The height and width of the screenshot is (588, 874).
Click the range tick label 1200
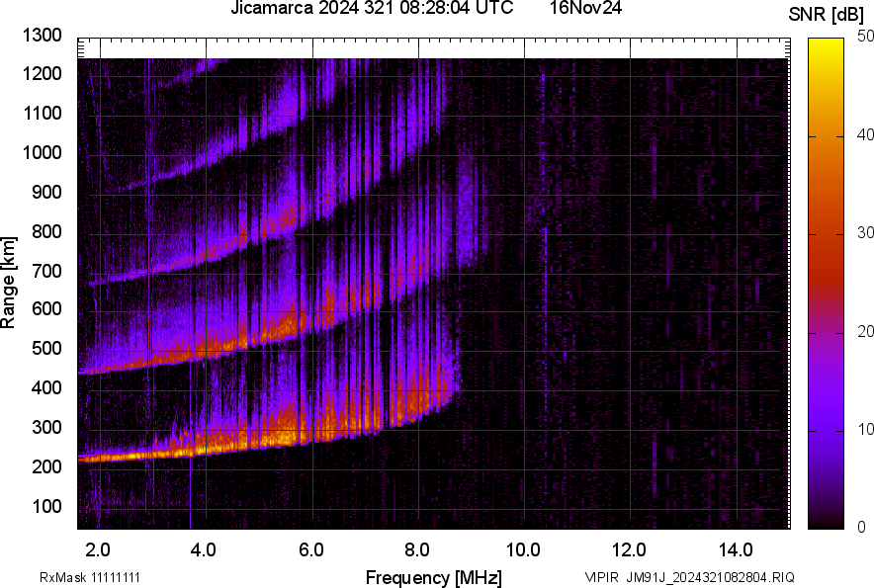coord(43,73)
